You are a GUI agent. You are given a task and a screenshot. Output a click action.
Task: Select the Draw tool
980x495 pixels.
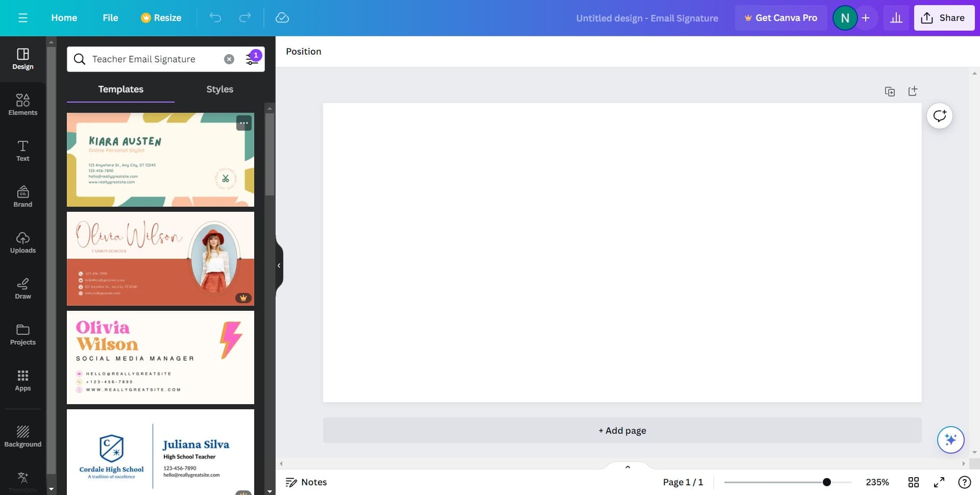tap(22, 288)
